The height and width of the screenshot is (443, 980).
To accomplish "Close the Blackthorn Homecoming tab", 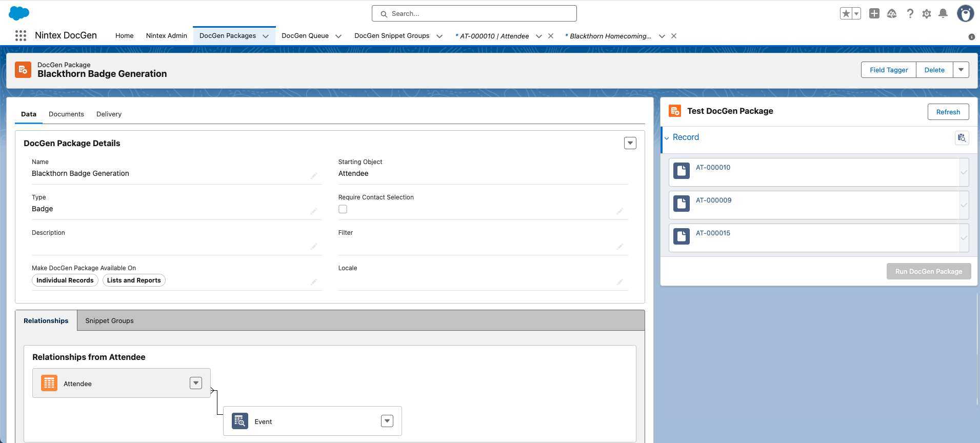I will coord(674,36).
